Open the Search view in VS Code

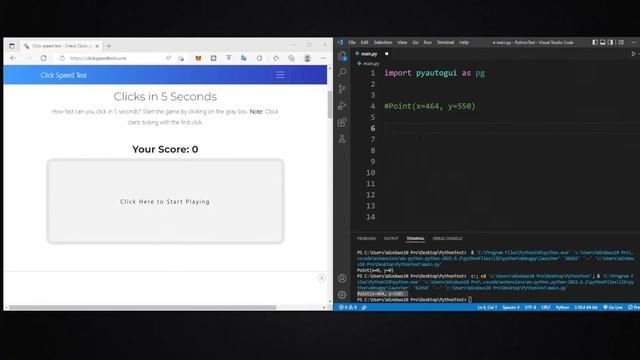point(342,72)
